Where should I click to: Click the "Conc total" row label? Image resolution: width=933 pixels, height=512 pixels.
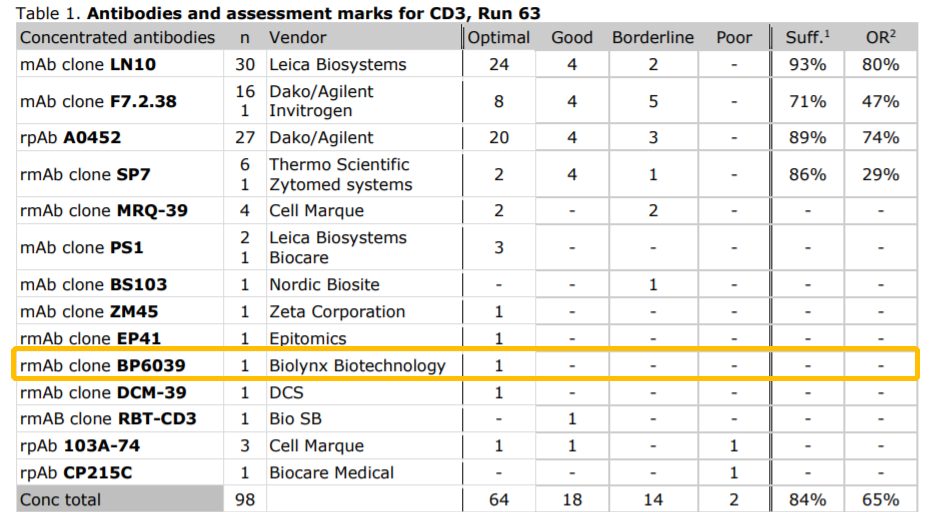[61, 499]
